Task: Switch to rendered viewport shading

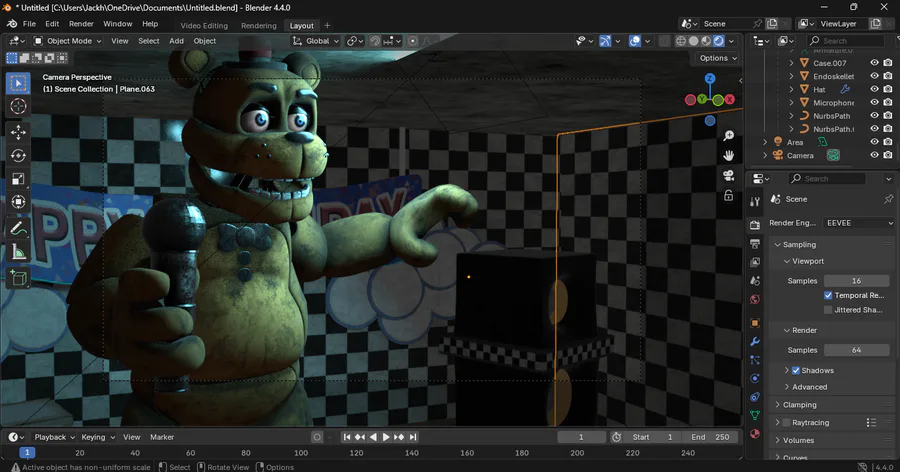Action: (x=718, y=41)
